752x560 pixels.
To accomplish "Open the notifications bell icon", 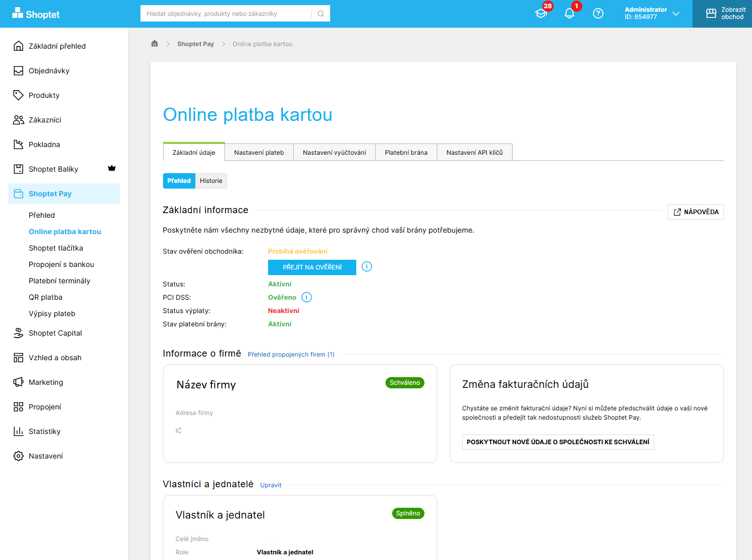I will pos(569,14).
